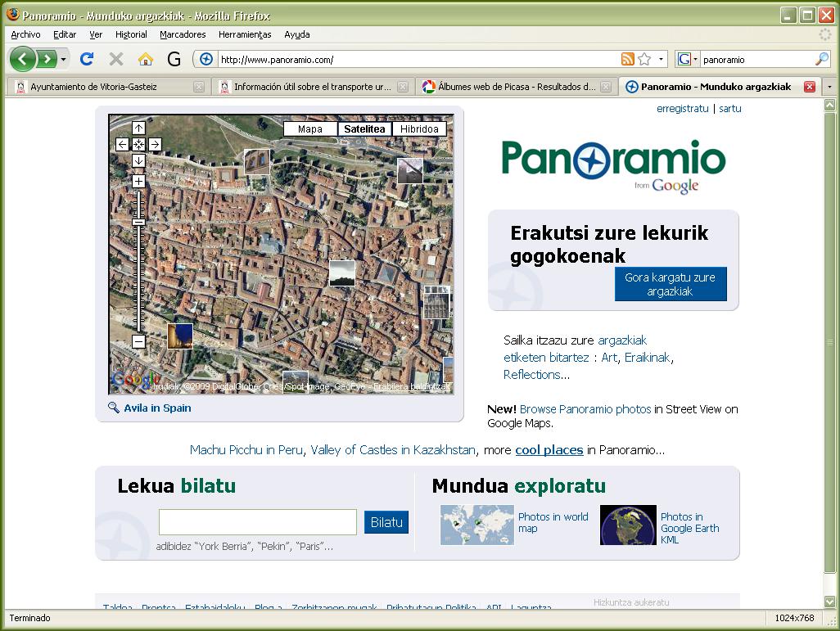Viewport: 840px width, 631px height.
Task: Open the Browse Panoramio photos link
Action: [x=585, y=409]
